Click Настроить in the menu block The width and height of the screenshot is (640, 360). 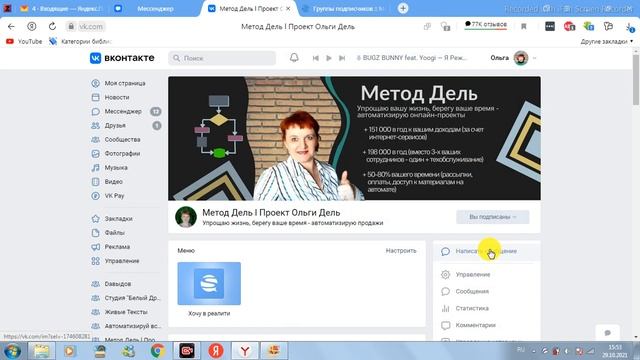click(x=401, y=251)
